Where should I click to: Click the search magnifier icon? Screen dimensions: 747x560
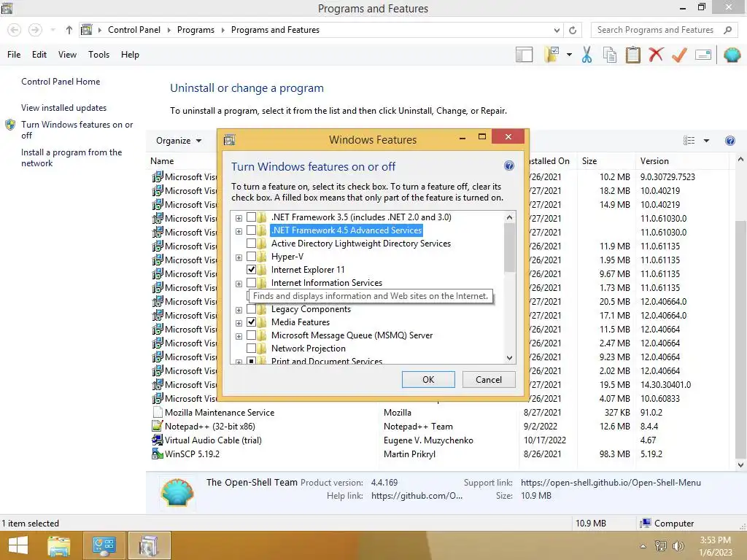[x=727, y=30]
